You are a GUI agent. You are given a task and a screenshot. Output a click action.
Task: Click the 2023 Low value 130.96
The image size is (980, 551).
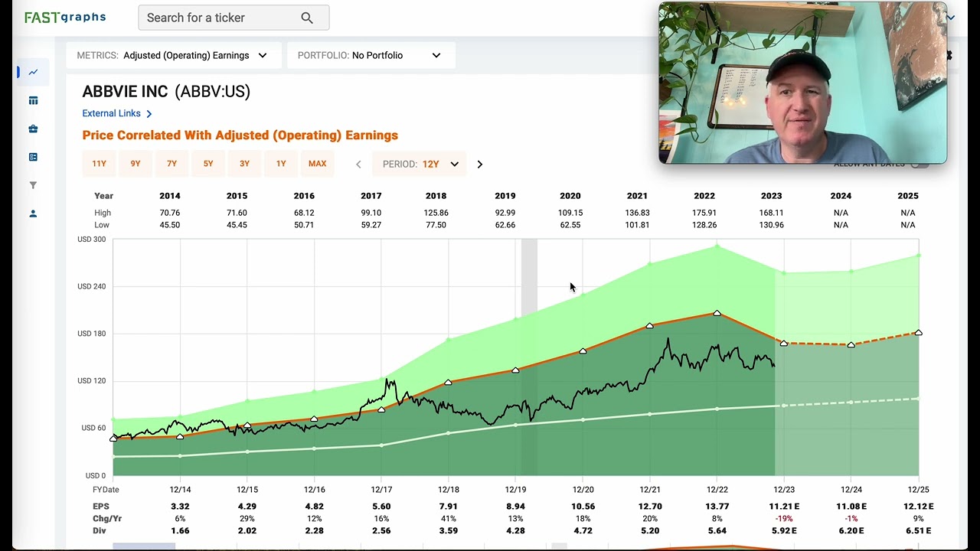[772, 225]
